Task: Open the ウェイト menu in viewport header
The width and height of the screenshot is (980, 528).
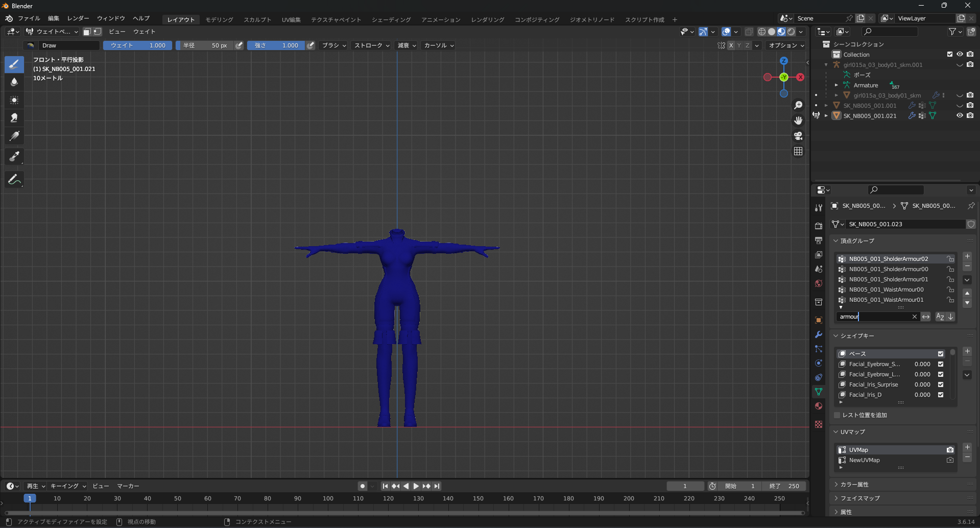Action: tap(145, 32)
